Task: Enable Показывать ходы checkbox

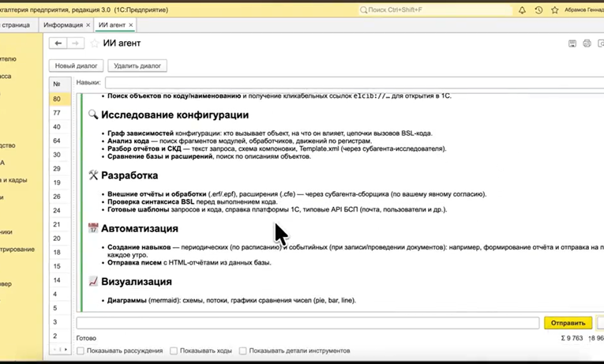Action: (x=174, y=351)
